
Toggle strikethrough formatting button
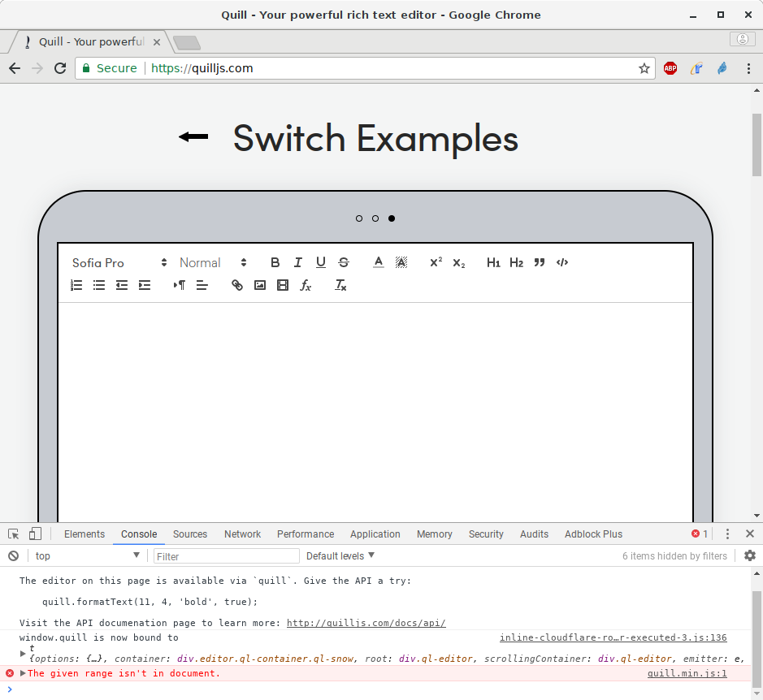[344, 262]
